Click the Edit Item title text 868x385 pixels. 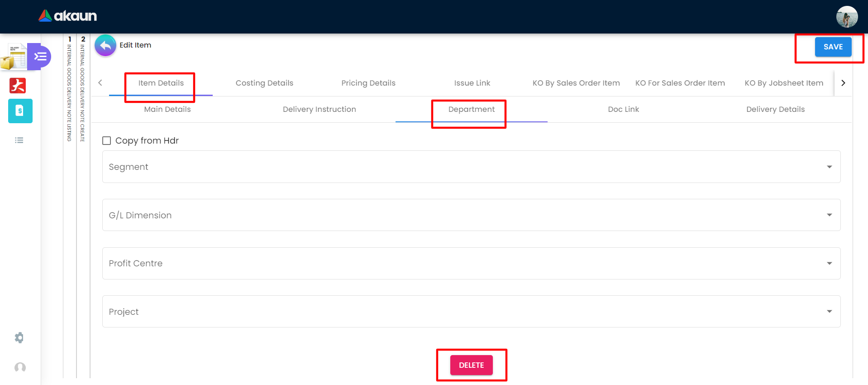(x=135, y=45)
